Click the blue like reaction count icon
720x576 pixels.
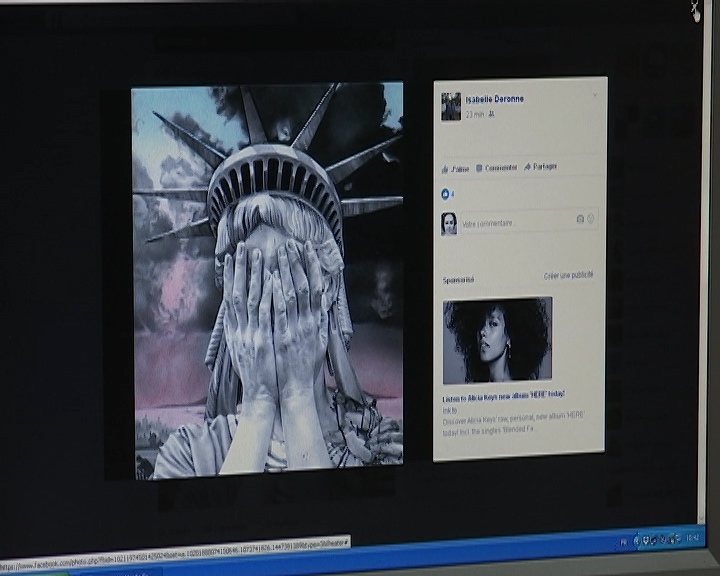pyautogui.click(x=445, y=194)
